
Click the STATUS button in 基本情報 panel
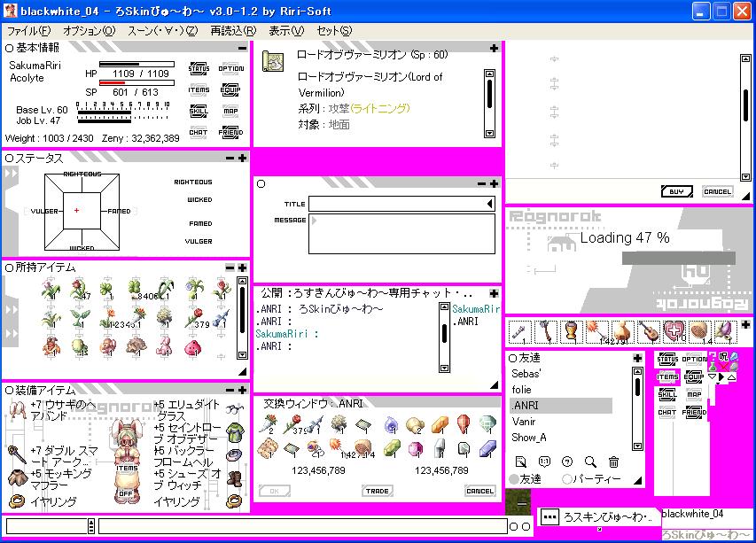pyautogui.click(x=199, y=68)
